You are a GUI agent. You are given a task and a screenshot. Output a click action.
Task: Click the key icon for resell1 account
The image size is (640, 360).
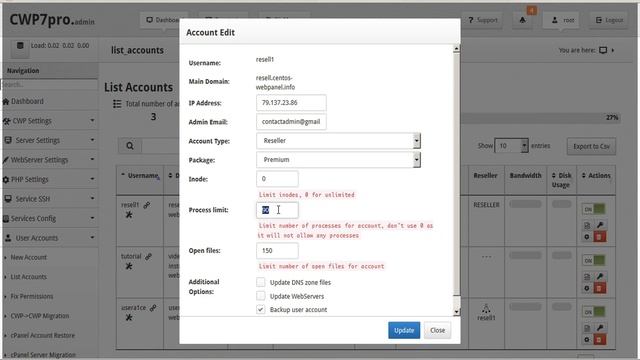600,225
